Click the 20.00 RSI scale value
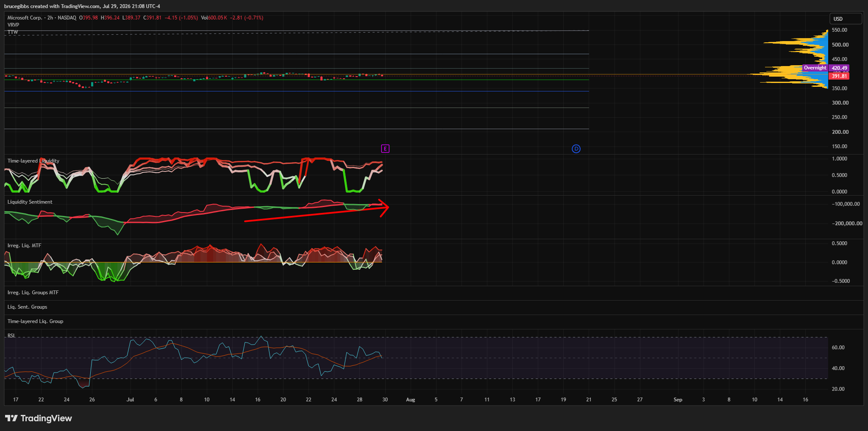This screenshot has height=431, width=868. click(x=838, y=389)
